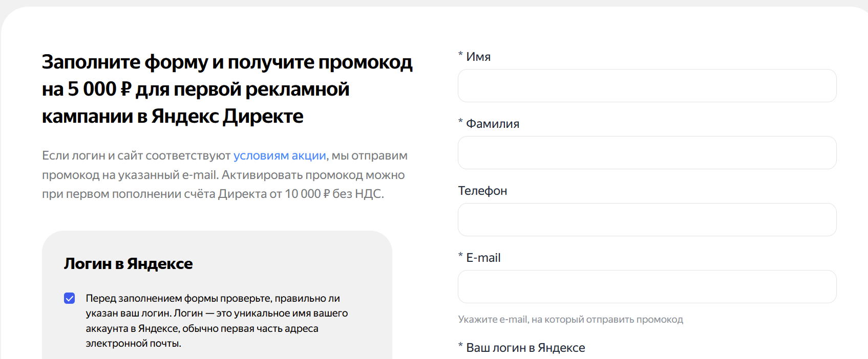Click the Ваш логин в Яндексе label
This screenshot has height=359, width=868.
[x=521, y=348]
